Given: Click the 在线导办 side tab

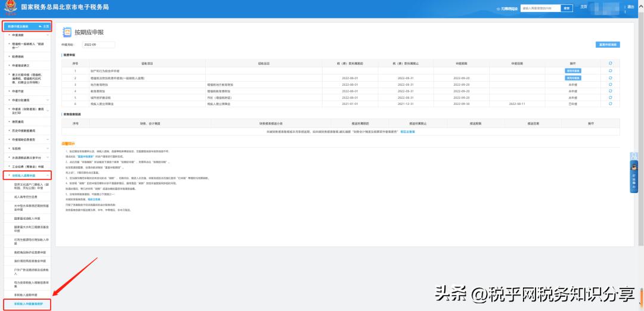Looking at the screenshot, I should (634, 176).
